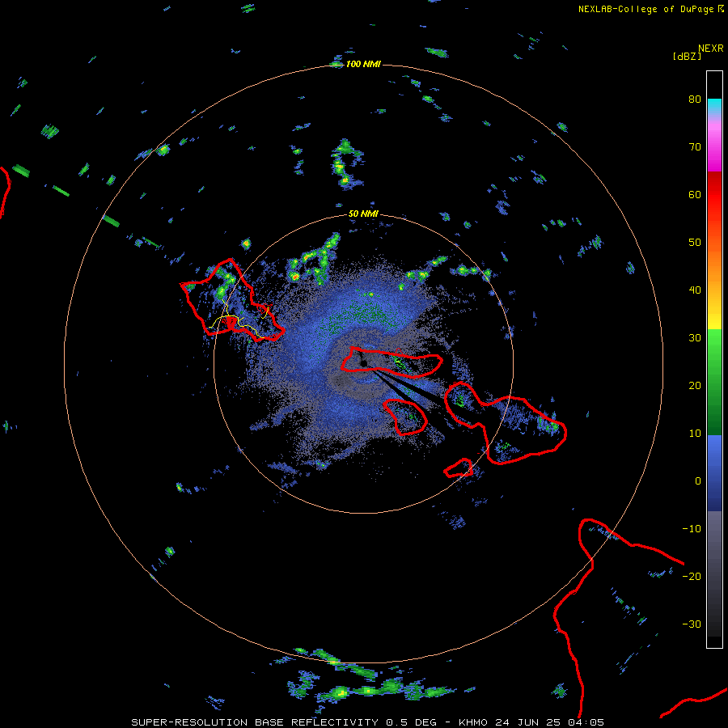The height and width of the screenshot is (728, 728).
Task: Select the 30 value on dBZ scale
Action: pos(695,337)
